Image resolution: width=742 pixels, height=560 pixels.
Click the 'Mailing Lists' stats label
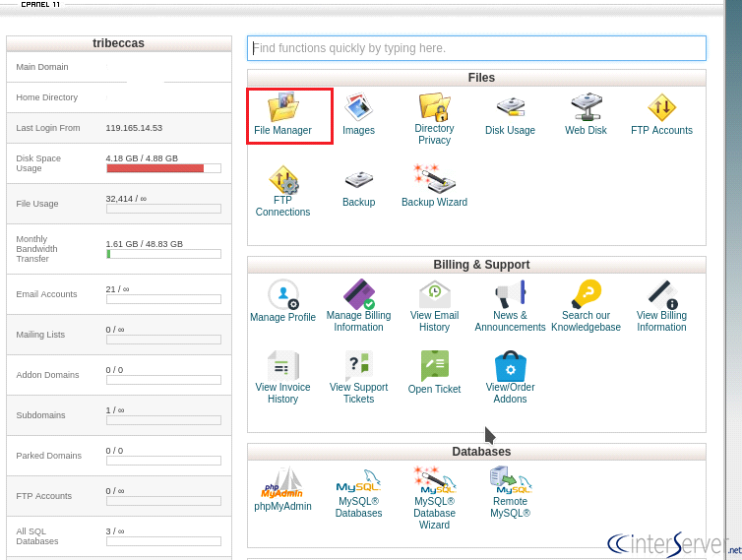tap(40, 335)
